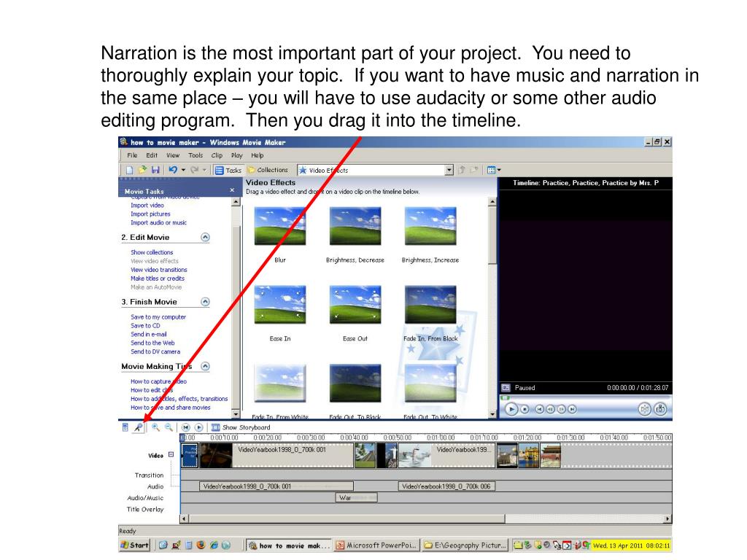
Task: Click the New Project toolbar icon
Action: [x=130, y=170]
